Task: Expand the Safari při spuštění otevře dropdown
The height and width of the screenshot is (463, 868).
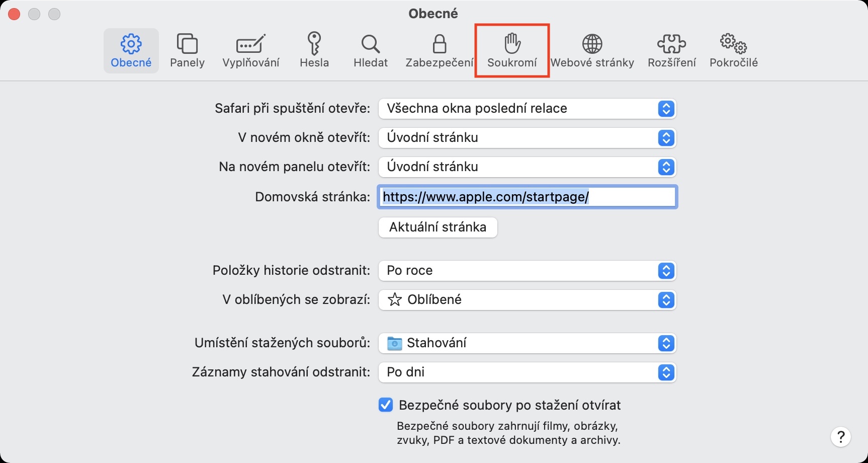Action: [527, 109]
